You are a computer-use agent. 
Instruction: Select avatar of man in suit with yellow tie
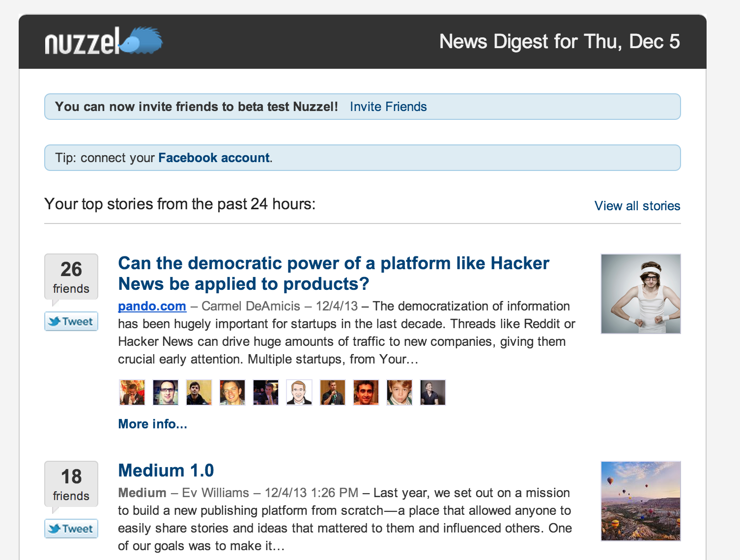[266, 392]
